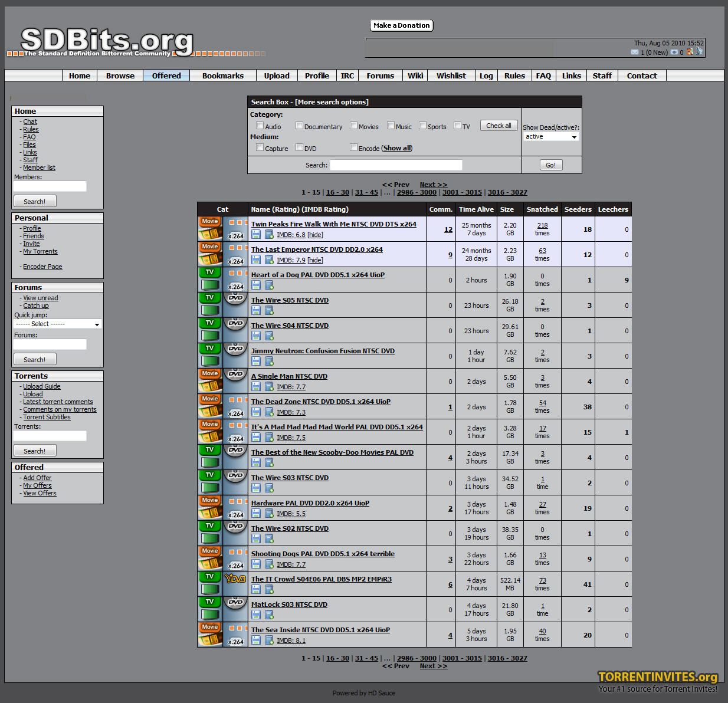Enable the Capture medium checkbox
728x703 pixels.
[260, 147]
